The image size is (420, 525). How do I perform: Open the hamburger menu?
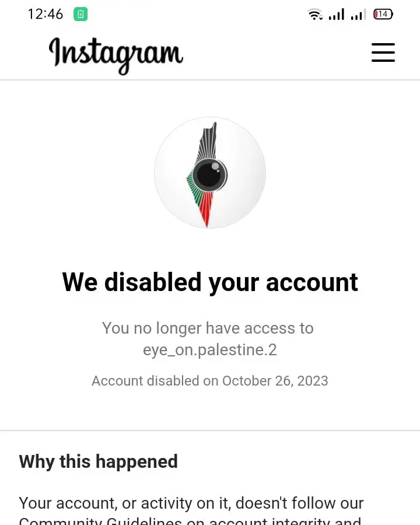383,52
